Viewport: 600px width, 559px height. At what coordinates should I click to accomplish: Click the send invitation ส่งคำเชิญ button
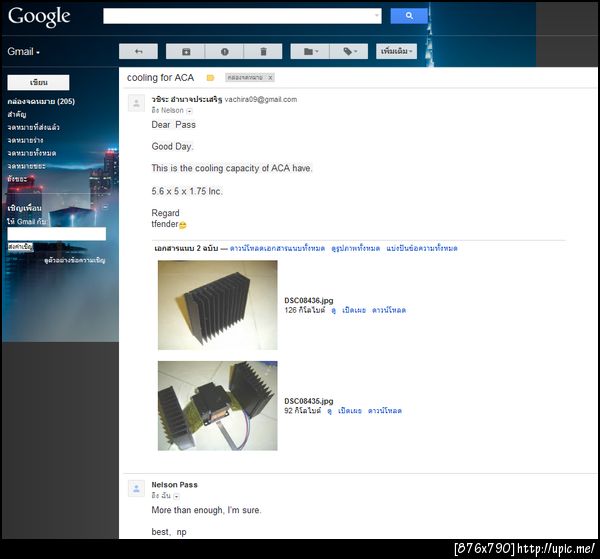[x=20, y=246]
